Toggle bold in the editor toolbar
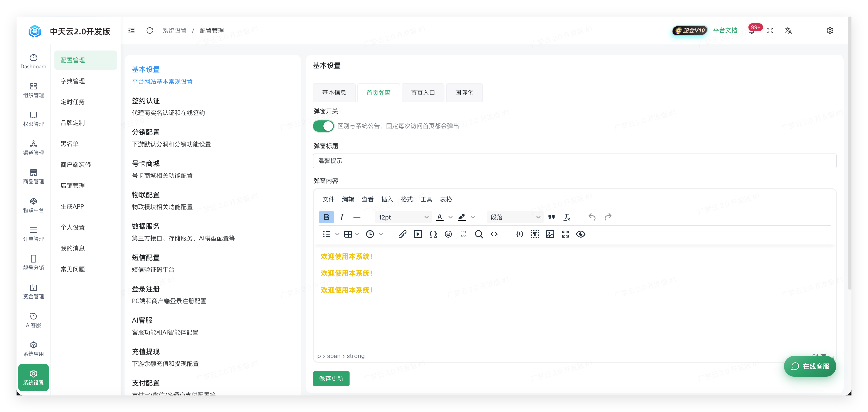Viewport: 868px width, 412px height. click(326, 217)
